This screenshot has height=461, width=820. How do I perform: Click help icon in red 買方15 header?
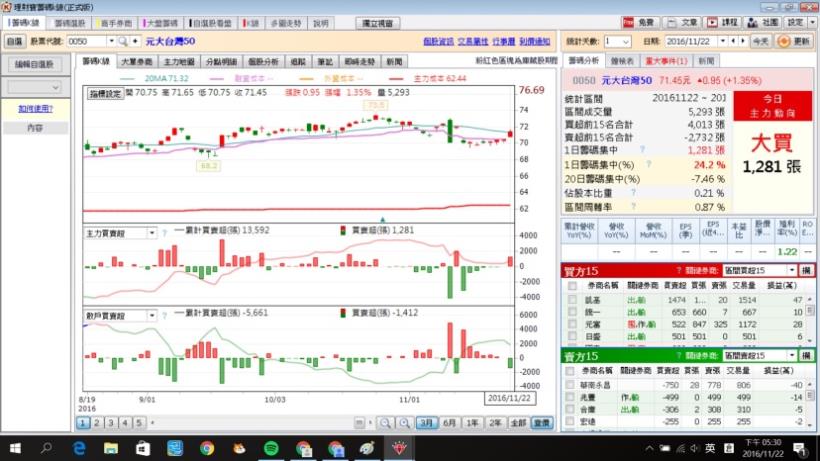coord(679,270)
